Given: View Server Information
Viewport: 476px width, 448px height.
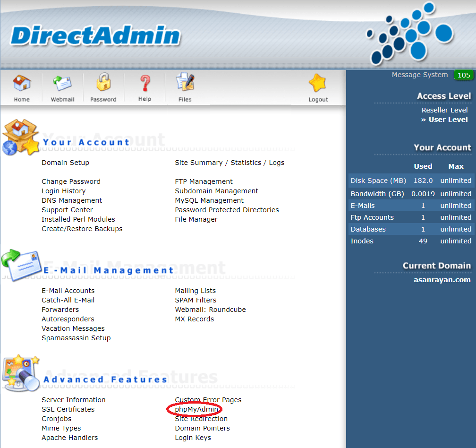Looking at the screenshot, I should (x=74, y=400).
